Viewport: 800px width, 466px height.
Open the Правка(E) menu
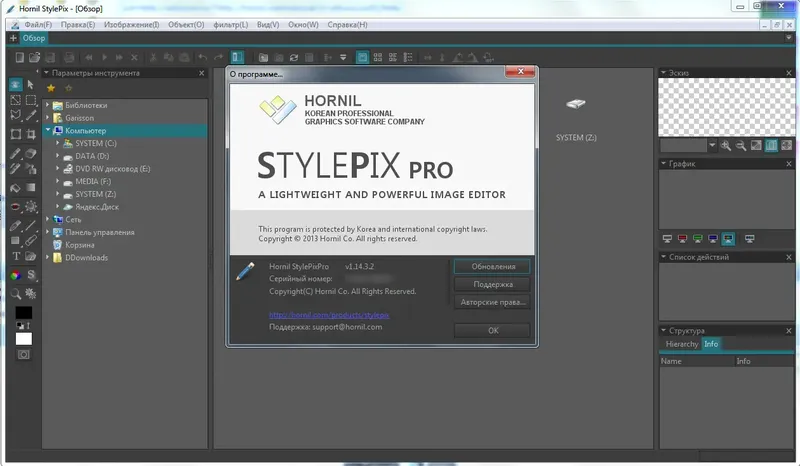(x=78, y=24)
